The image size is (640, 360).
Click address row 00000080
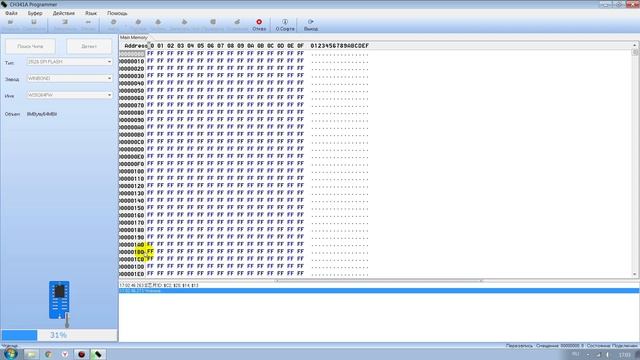pyautogui.click(x=132, y=113)
